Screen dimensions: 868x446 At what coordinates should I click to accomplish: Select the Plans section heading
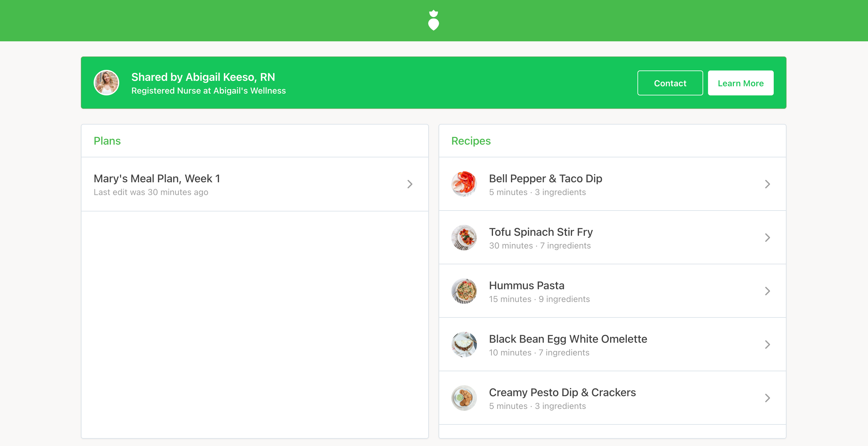[x=107, y=141]
